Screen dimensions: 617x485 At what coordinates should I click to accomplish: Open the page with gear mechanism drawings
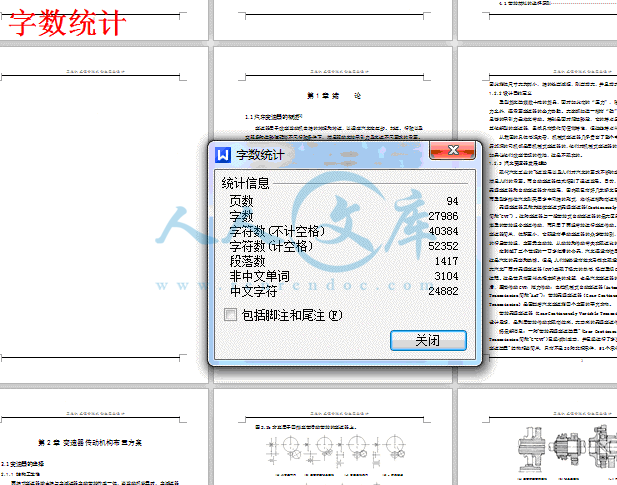[x=538, y=437]
